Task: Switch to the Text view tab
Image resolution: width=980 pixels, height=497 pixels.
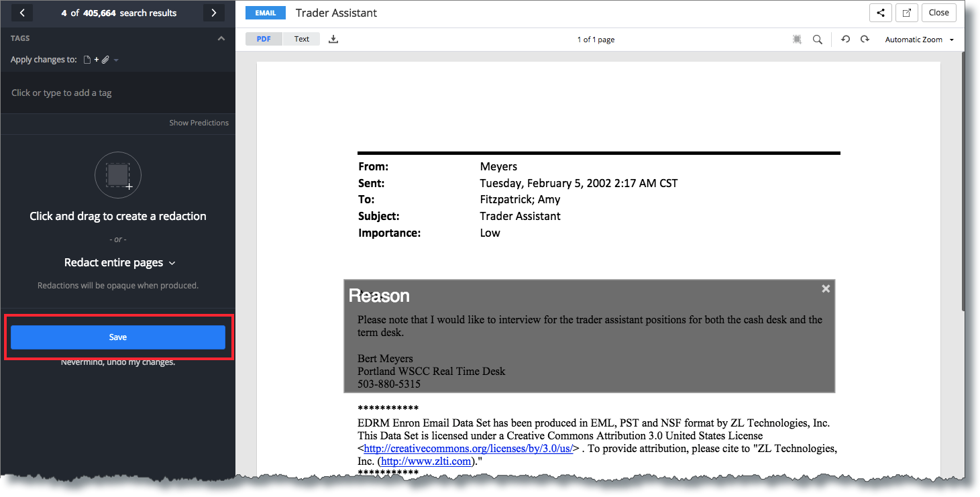Action: tap(302, 39)
